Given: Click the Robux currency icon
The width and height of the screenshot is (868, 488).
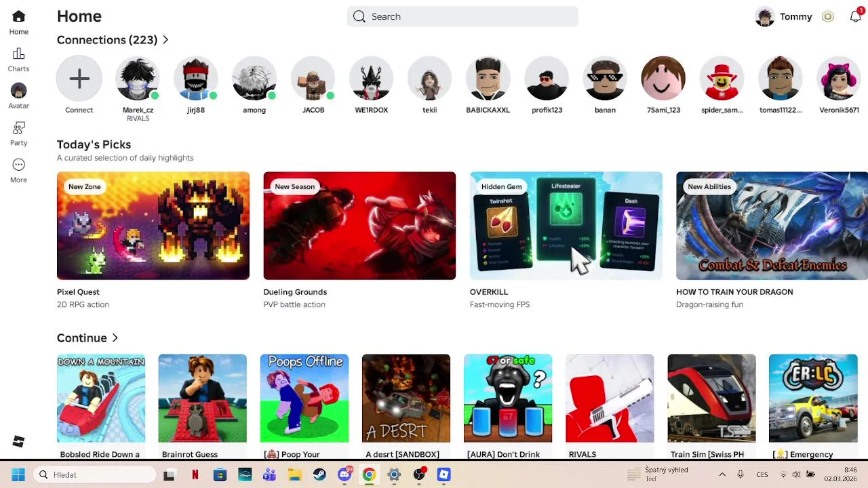Looking at the screenshot, I should 827,17.
